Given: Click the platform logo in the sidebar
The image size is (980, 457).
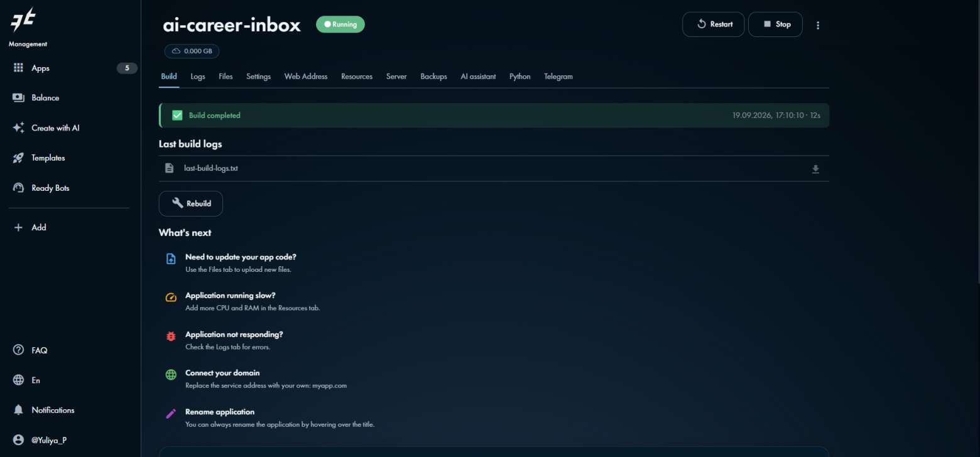Looking at the screenshot, I should point(22,21).
